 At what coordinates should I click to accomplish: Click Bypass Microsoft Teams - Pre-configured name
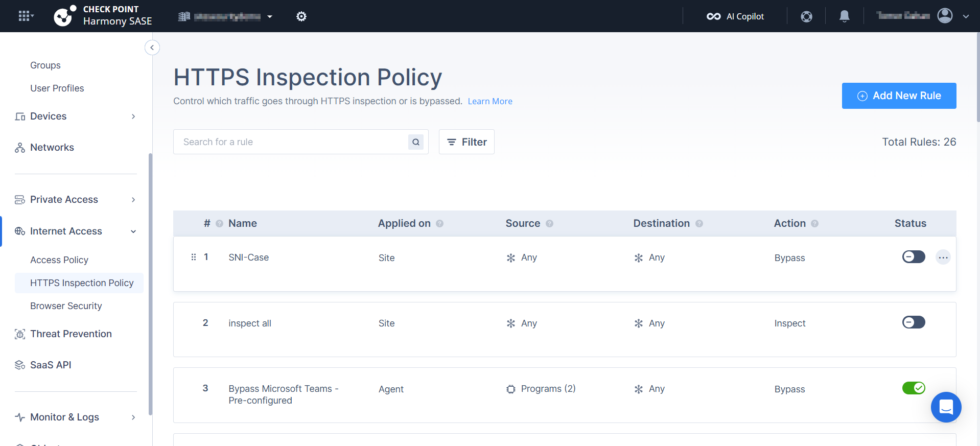(284, 394)
